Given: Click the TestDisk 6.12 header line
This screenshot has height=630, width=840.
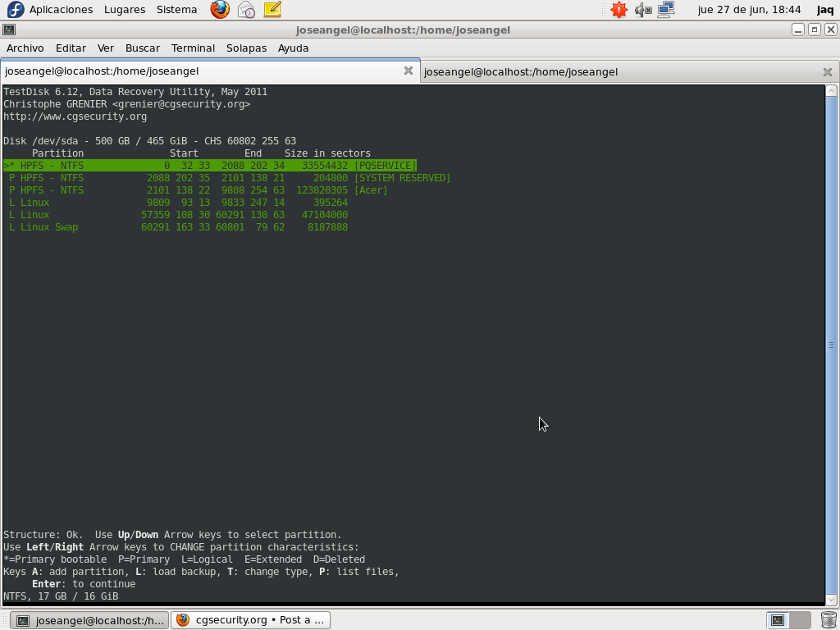Looking at the screenshot, I should pyautogui.click(x=135, y=92).
